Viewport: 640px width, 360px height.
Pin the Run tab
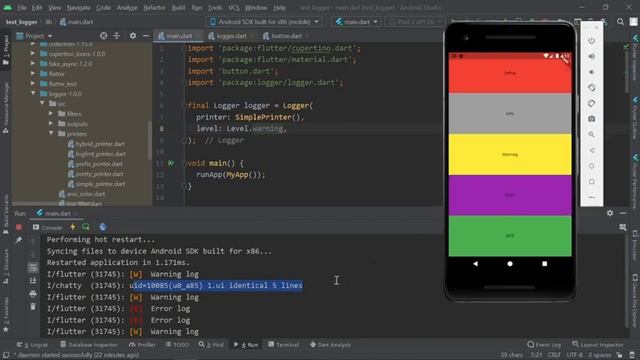(x=19, y=240)
